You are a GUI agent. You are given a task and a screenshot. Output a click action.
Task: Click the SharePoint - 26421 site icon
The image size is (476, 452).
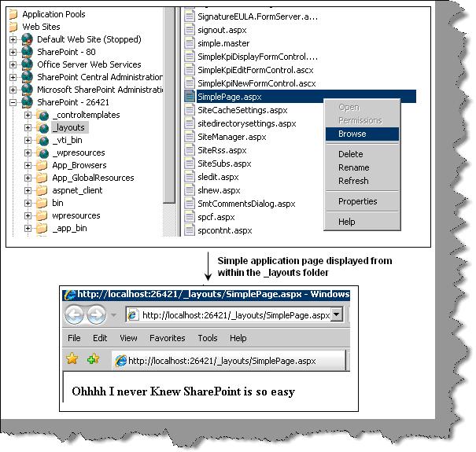click(x=27, y=102)
